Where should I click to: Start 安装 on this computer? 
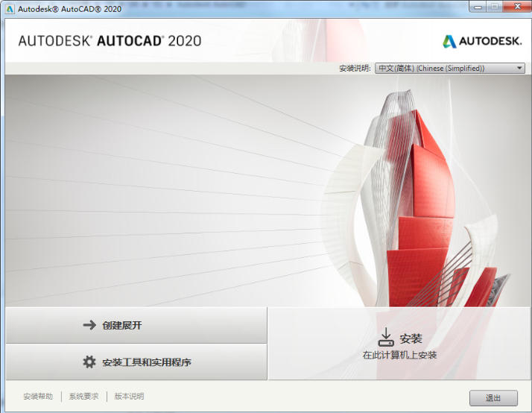click(x=399, y=344)
